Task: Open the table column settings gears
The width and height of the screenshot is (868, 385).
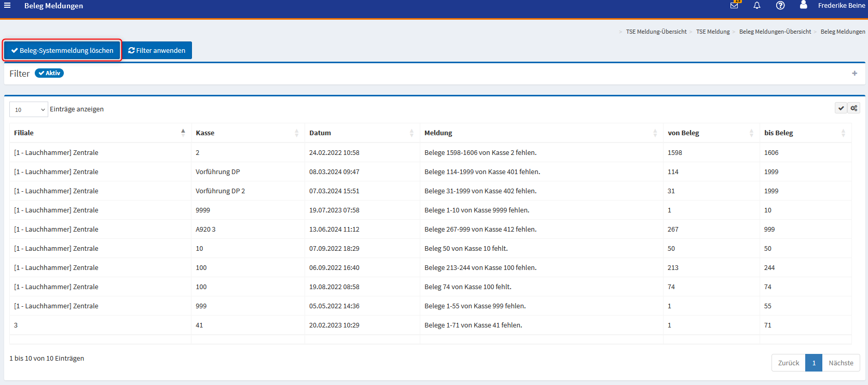Action: [853, 108]
